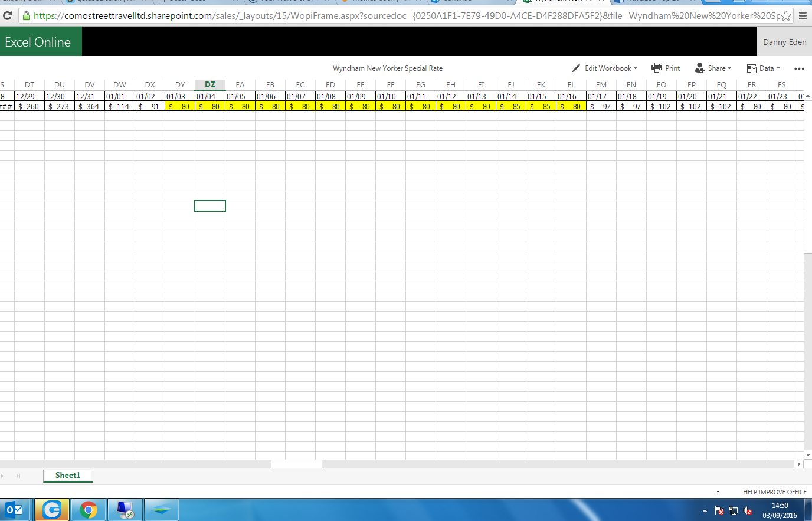The image size is (812, 521).
Task: Focus the browser address bar URL
Action: (406, 16)
